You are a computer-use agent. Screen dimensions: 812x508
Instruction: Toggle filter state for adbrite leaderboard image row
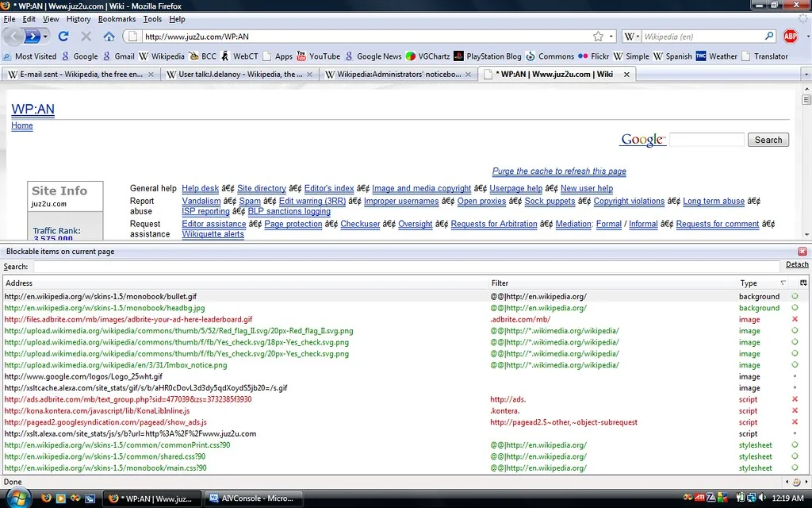795,319
